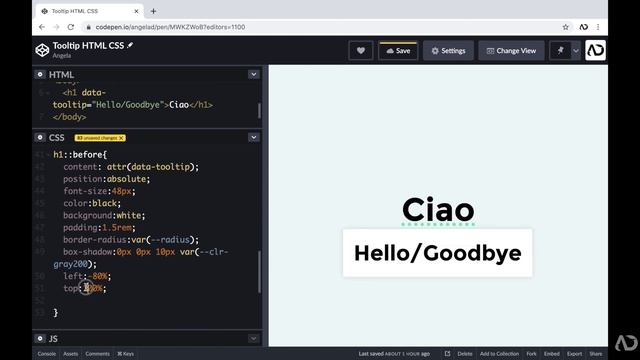The width and height of the screenshot is (640, 360).
Task: Click the top value in CSS
Action: pos(94,289)
